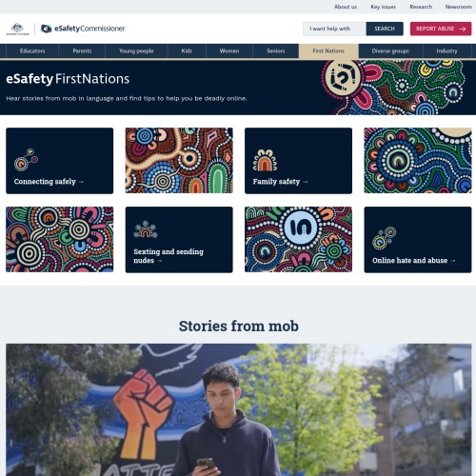Open the Diverse groups tab
This screenshot has height=476, width=476.
390,51
